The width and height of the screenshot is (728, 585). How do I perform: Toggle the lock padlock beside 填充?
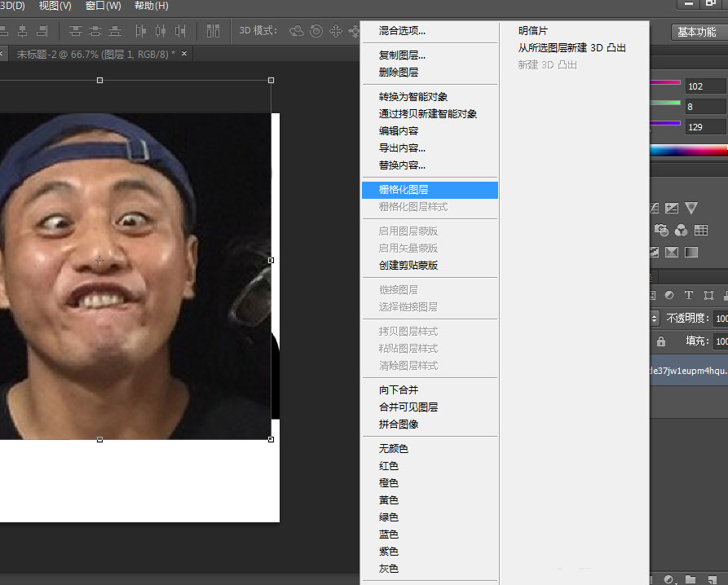pyautogui.click(x=660, y=341)
